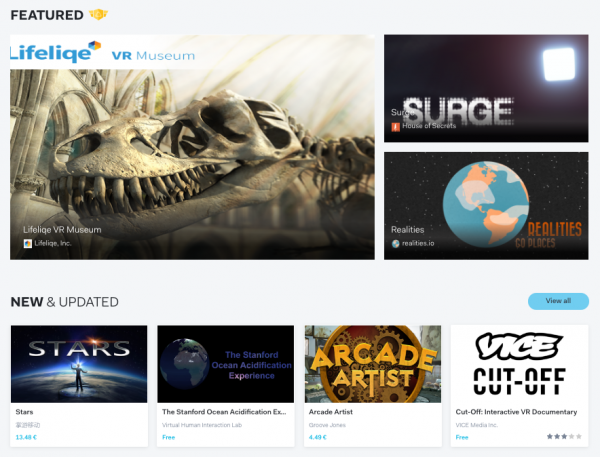The height and width of the screenshot is (457, 600).
Task: Select the Stars app thumbnail
Action: pyautogui.click(x=78, y=364)
